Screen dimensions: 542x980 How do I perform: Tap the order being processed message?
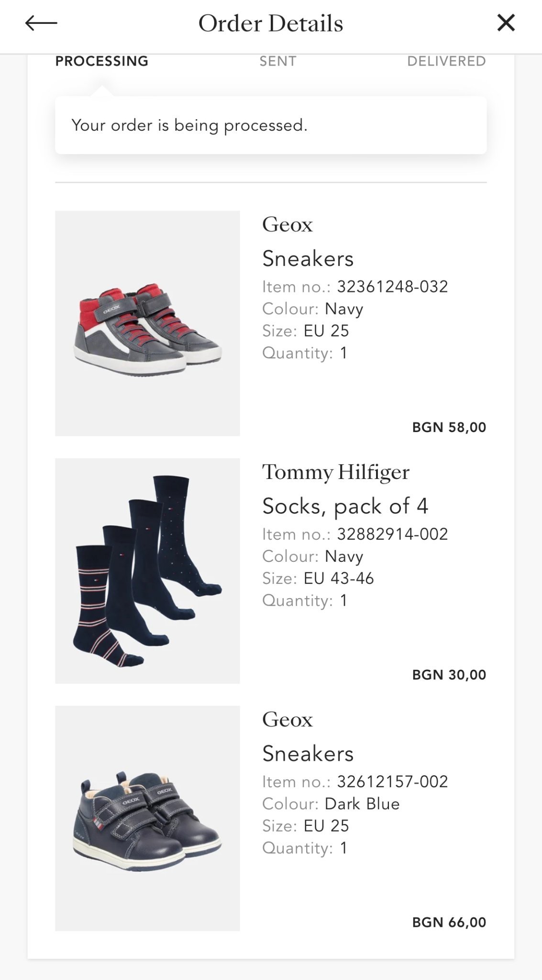pos(189,125)
